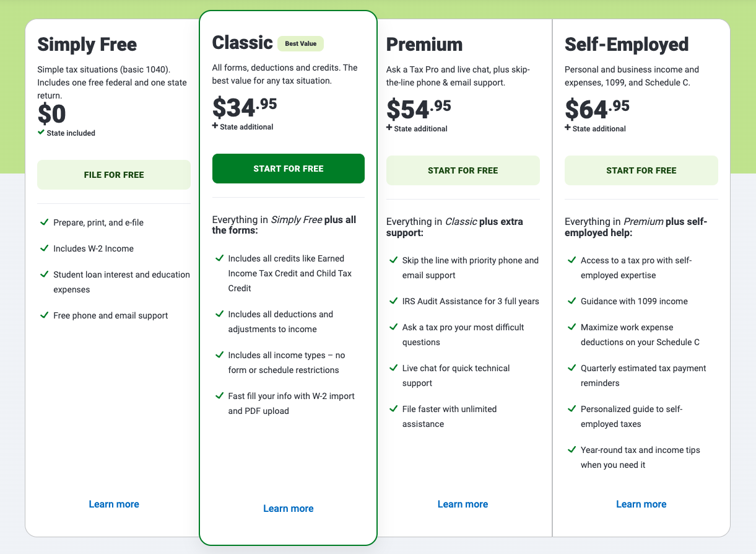Open Learn more under Premium
Viewport: 756px width, 554px height.
463,504
